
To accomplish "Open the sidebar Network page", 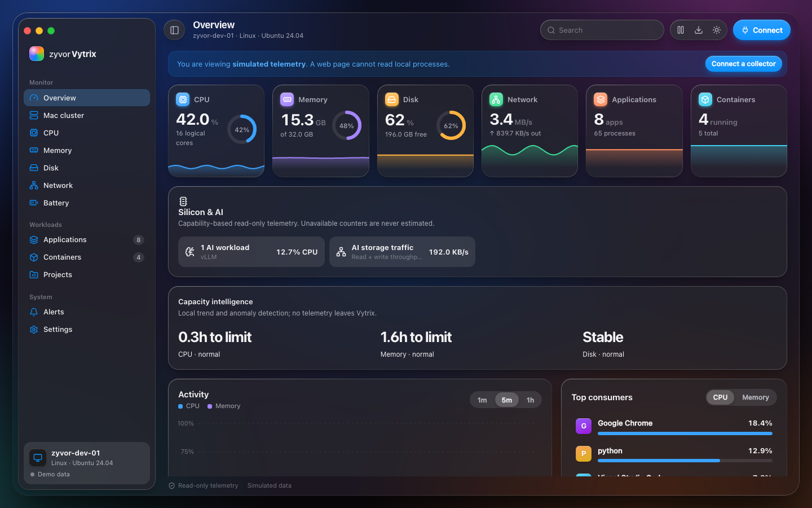I will click(87, 185).
